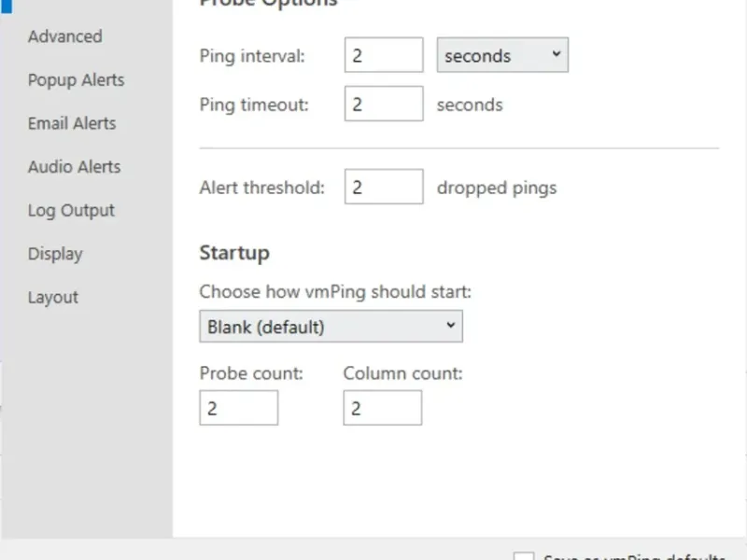747x560 pixels.
Task: Show the Display settings
Action: click(55, 254)
